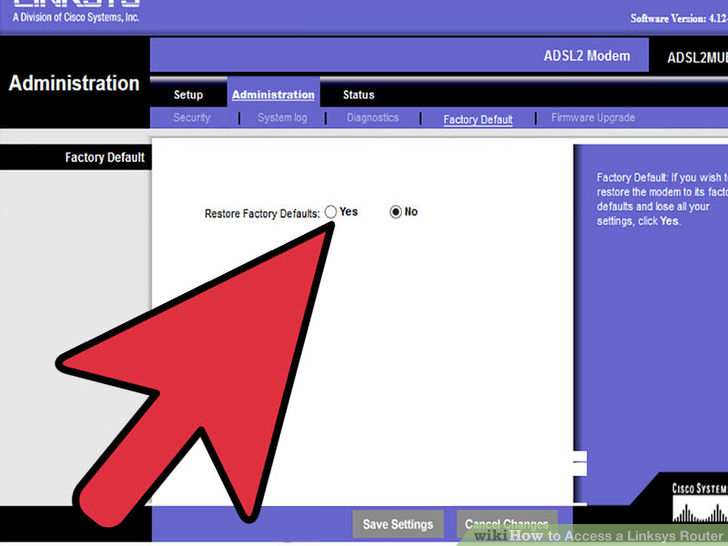Click the Factory Default help description

[x=662, y=199]
